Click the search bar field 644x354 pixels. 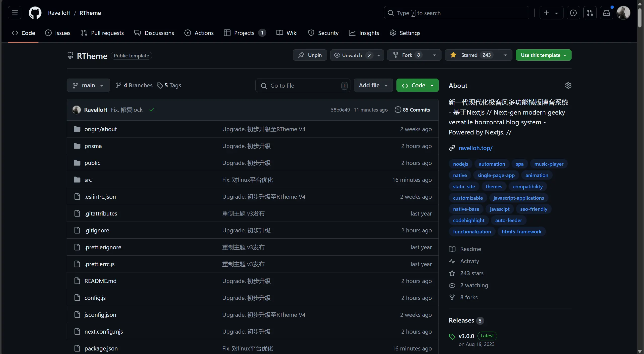(456, 13)
